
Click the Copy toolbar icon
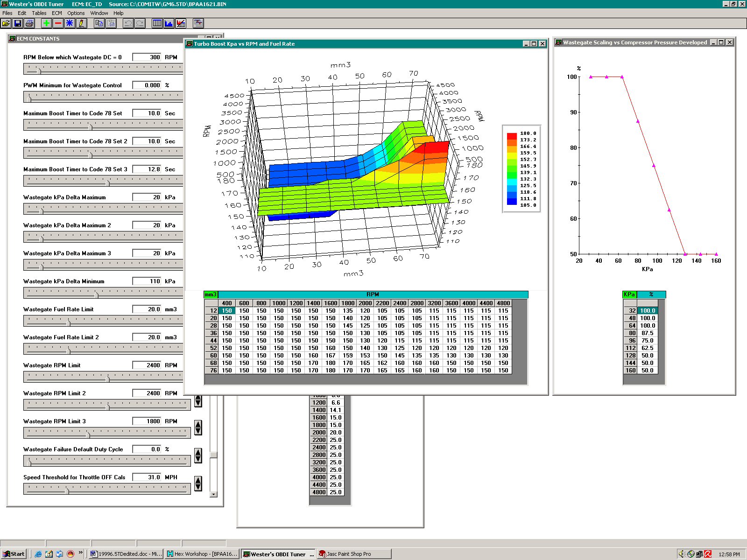[99, 23]
